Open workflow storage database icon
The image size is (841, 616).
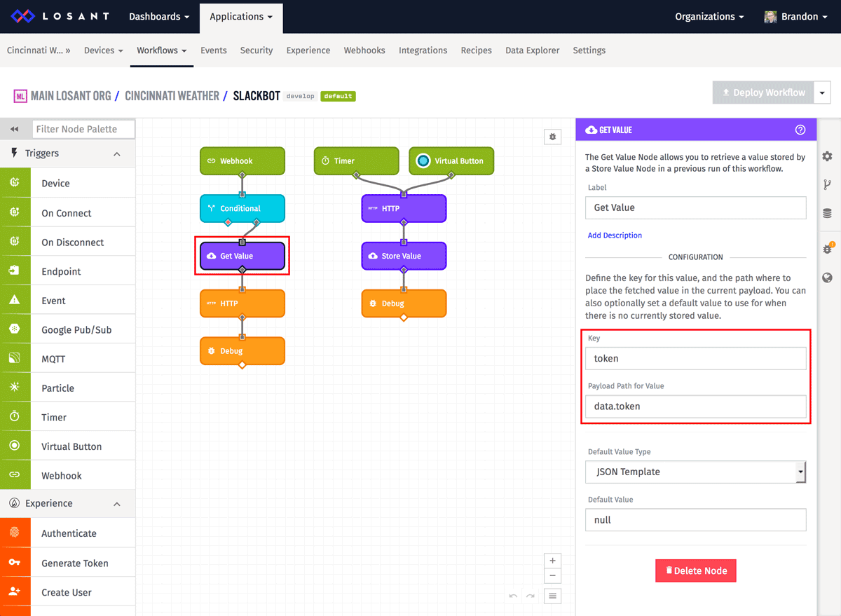[828, 214]
